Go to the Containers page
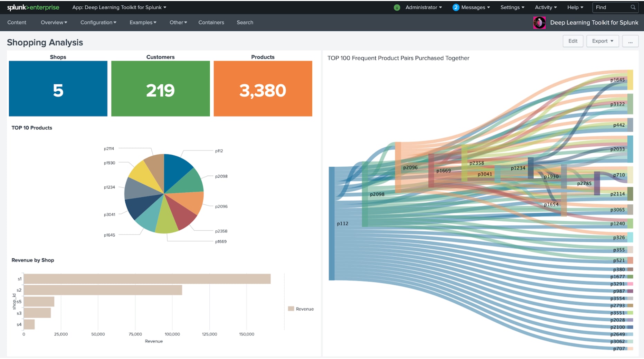This screenshot has height=359, width=644. click(211, 22)
